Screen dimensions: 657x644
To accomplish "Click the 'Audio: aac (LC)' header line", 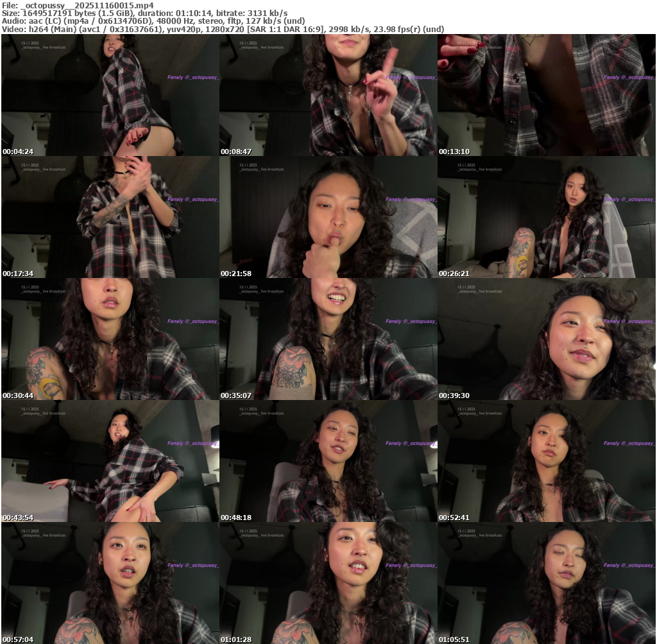I will [153, 21].
